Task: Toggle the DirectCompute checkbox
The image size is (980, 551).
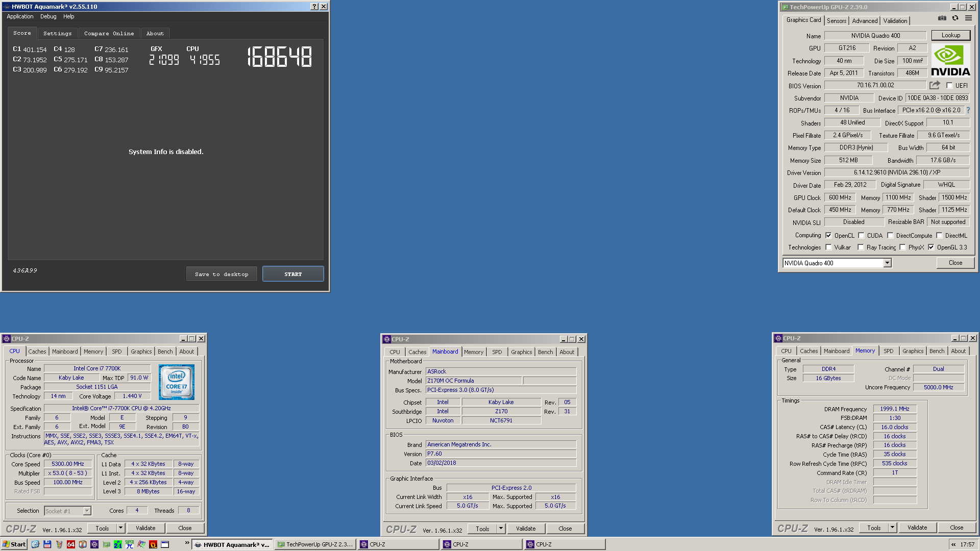Action: (x=890, y=236)
